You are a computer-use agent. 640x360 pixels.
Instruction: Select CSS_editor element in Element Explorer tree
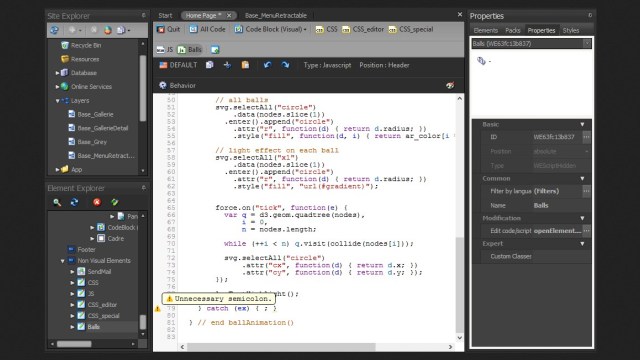point(97,304)
